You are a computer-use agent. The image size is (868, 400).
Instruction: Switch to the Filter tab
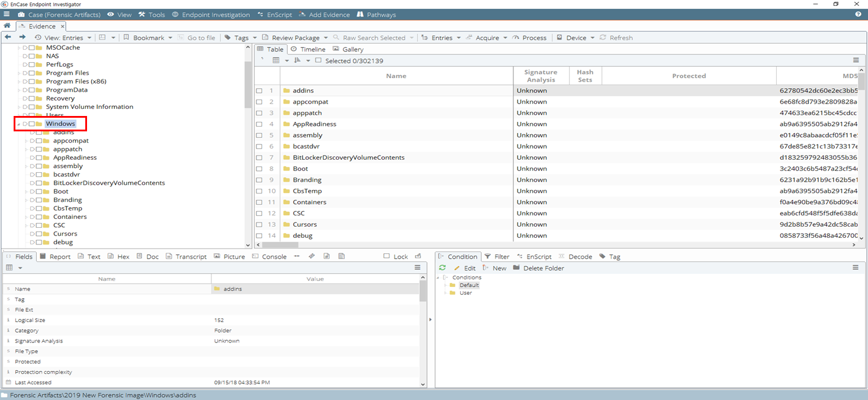point(497,256)
